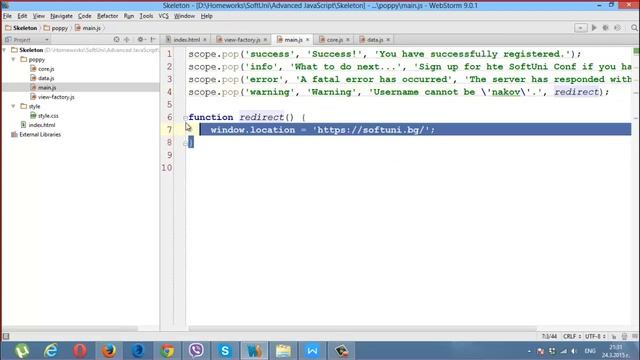Switch to index.html editor tab
The height and width of the screenshot is (360, 640).
(187, 40)
